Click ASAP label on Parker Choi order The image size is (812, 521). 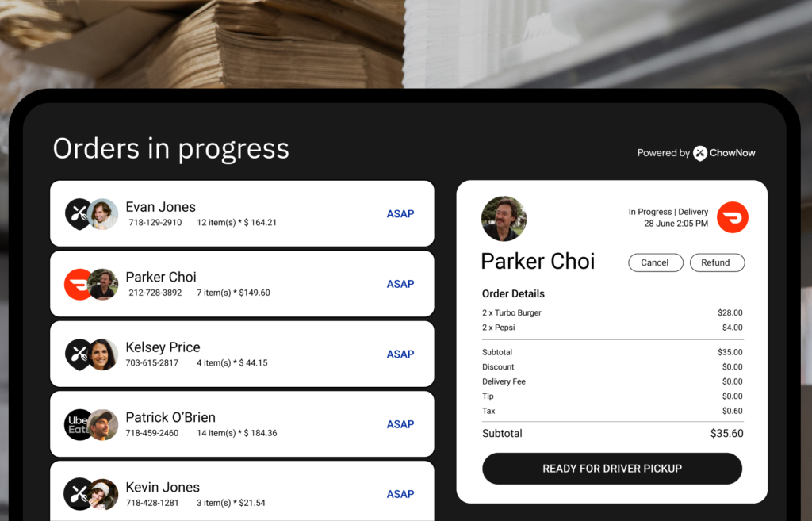[x=400, y=284]
